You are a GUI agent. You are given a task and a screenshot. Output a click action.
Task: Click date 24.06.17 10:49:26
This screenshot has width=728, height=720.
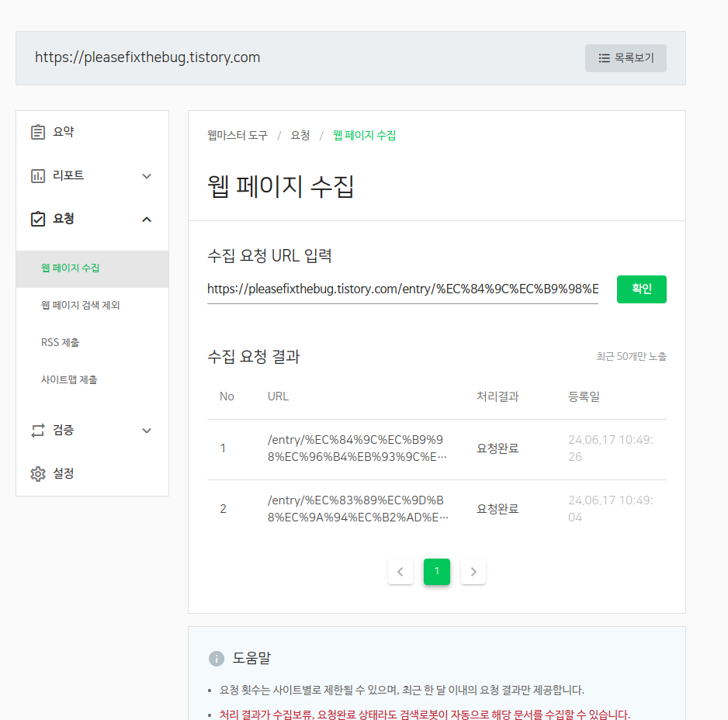coord(611,448)
